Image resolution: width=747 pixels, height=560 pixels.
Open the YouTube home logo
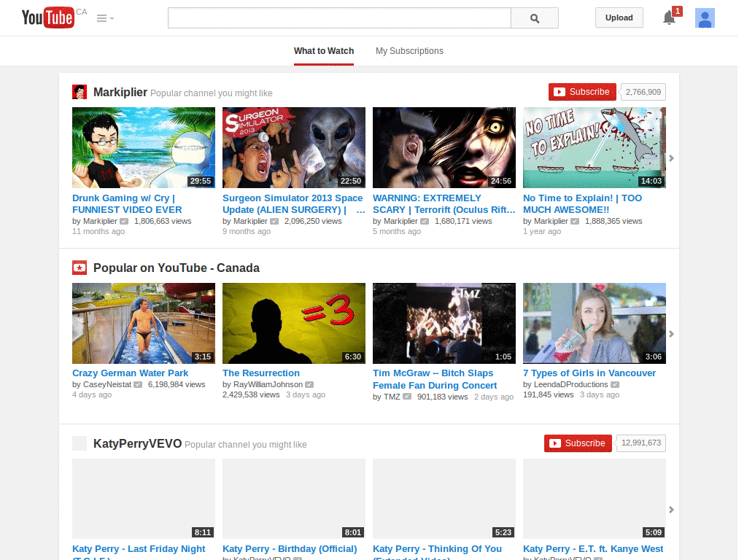click(48, 17)
